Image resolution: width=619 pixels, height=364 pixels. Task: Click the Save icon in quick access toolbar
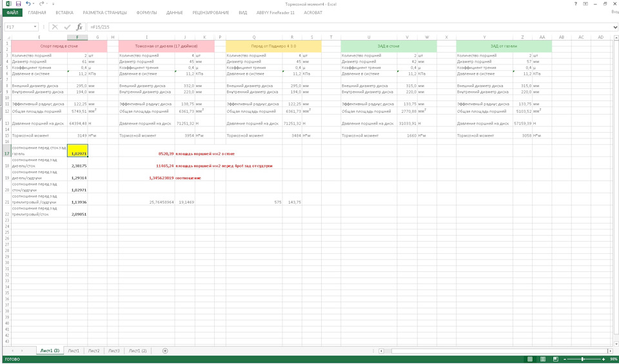pos(17,4)
